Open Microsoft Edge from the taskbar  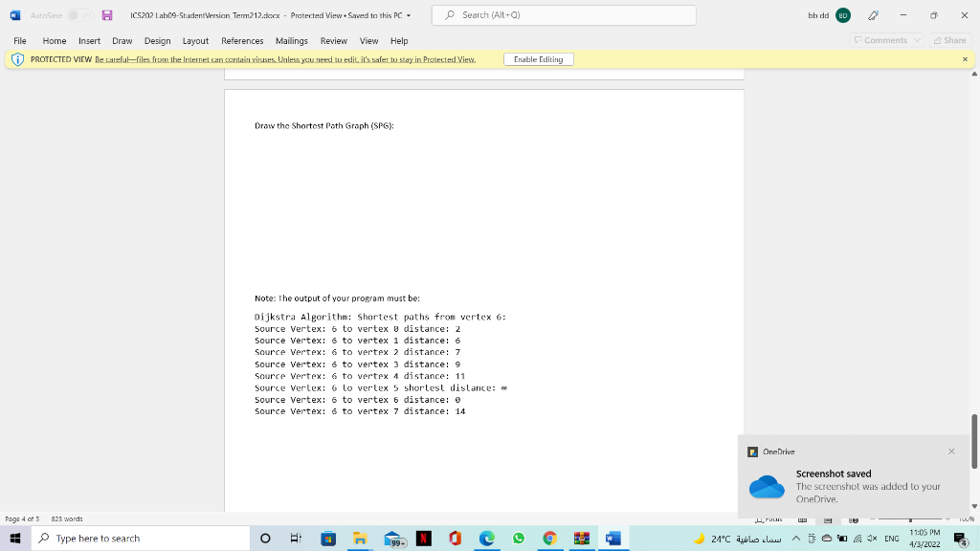pyautogui.click(x=486, y=537)
